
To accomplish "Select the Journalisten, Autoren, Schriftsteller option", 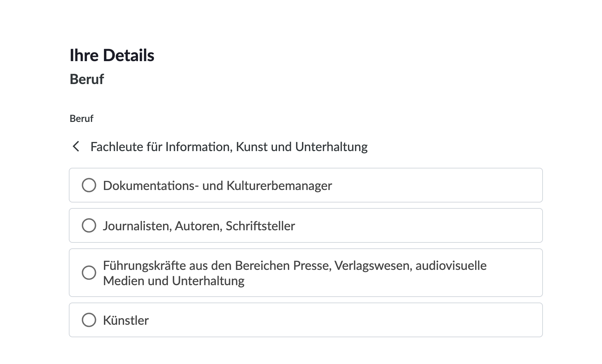I will [x=89, y=225].
